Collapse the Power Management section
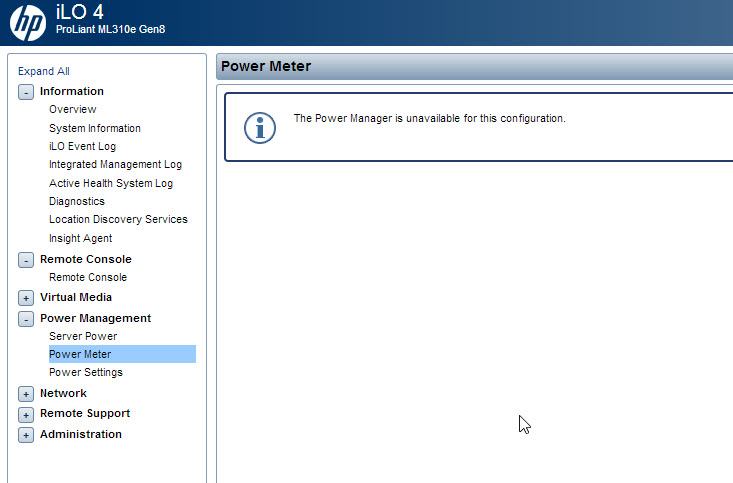 point(26,319)
